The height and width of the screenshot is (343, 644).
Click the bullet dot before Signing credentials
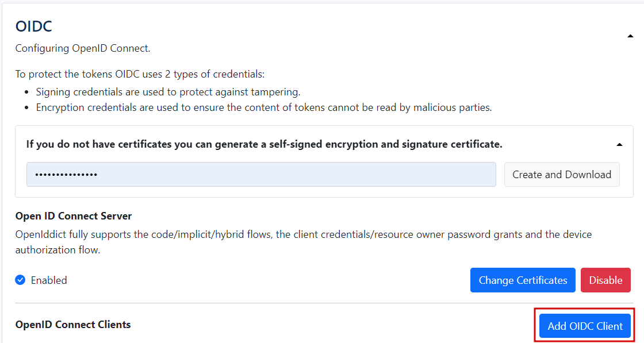click(26, 92)
